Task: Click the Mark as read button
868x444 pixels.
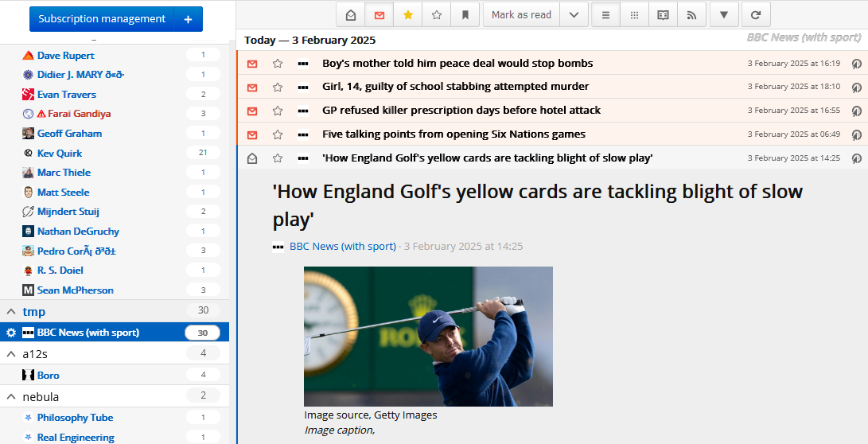Action: tap(521, 15)
